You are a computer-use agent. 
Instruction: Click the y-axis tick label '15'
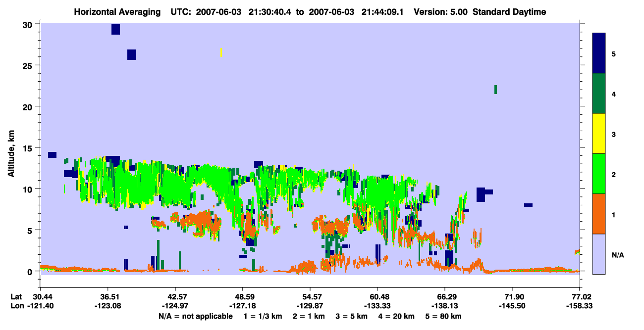click(29, 148)
